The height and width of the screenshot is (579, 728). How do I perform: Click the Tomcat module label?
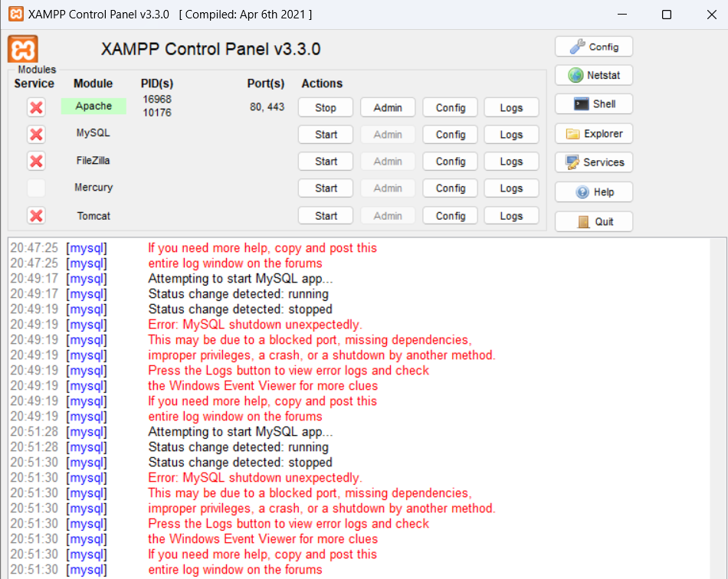93,216
